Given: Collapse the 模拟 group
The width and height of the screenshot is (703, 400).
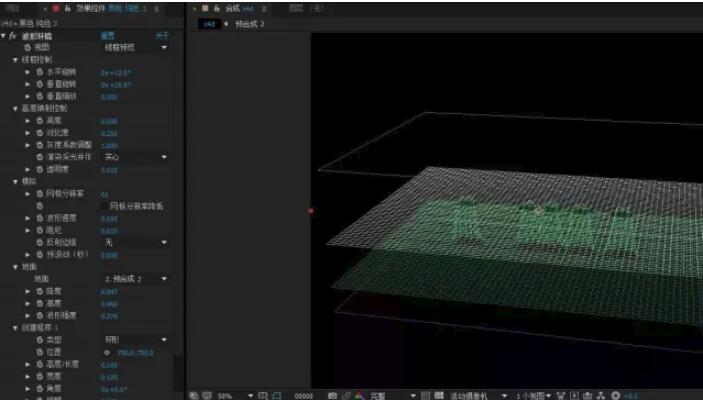Looking at the screenshot, I should point(15,182).
